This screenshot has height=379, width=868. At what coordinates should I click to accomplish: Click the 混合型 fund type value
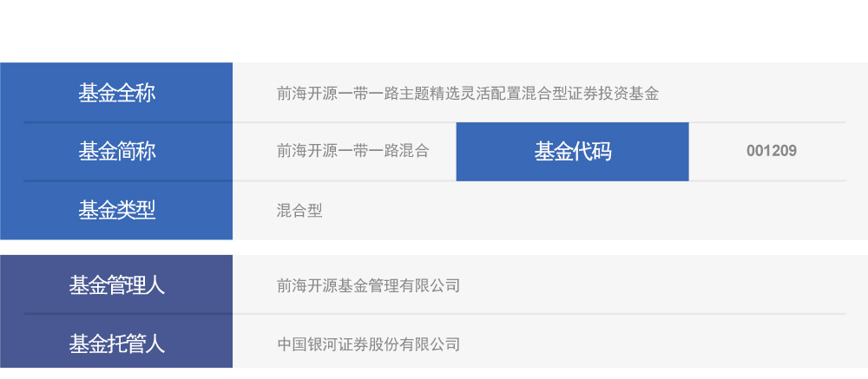pyautogui.click(x=299, y=210)
